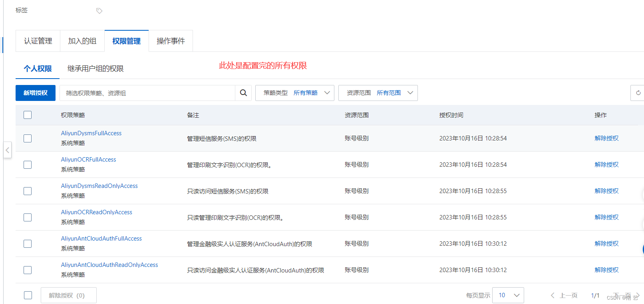The height and width of the screenshot is (304, 644).
Task: Click 解除授权 for AliyunDysmsFullAccess
Action: click(606, 138)
